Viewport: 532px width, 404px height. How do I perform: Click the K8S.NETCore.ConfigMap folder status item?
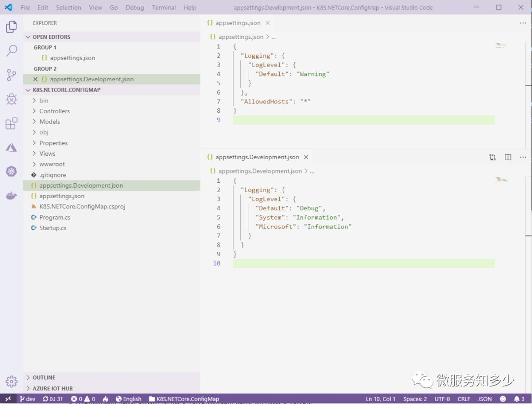184,399
